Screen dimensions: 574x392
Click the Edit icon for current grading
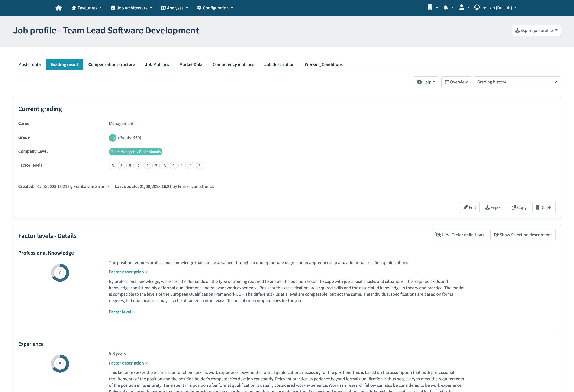[470, 207]
